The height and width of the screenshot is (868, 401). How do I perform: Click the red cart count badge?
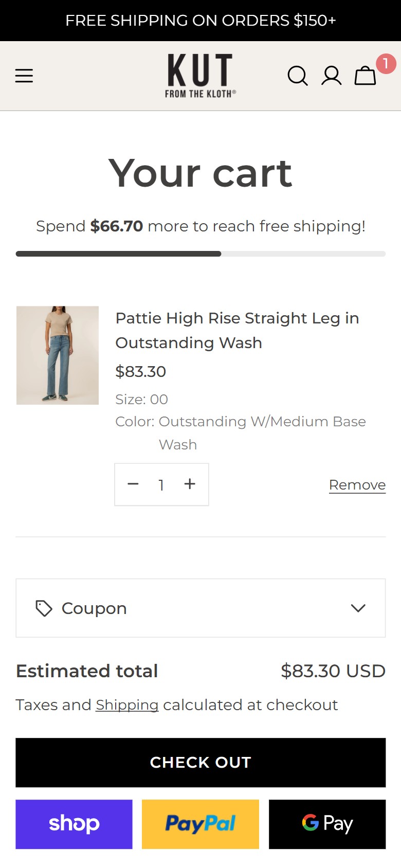coord(386,64)
